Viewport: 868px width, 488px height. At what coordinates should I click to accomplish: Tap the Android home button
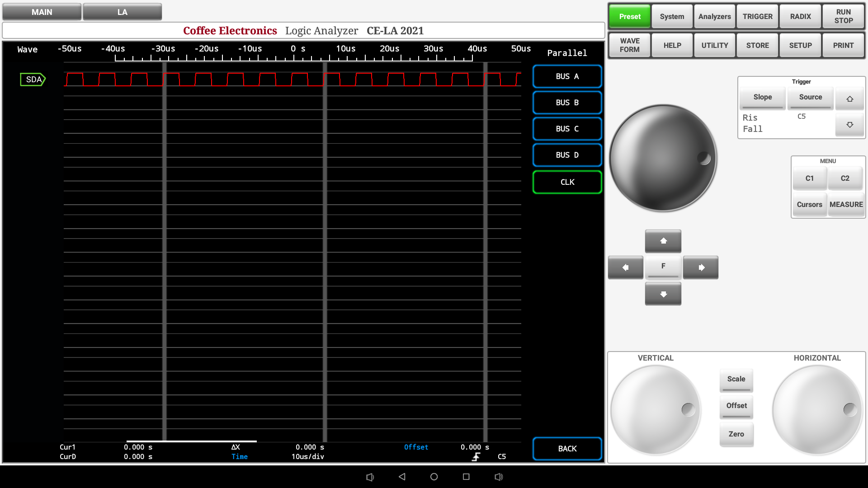pyautogui.click(x=434, y=477)
